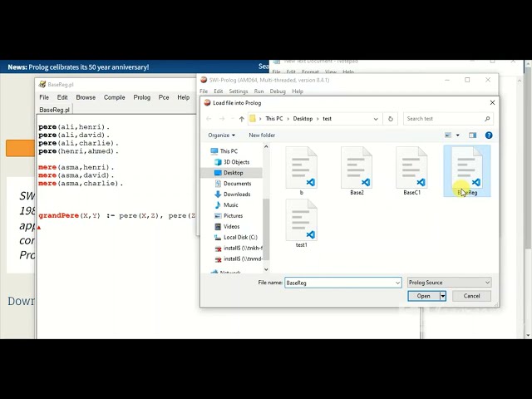Open the view options dropdown arrow
Image resolution: width=532 pixels, height=399 pixels.
(458, 135)
